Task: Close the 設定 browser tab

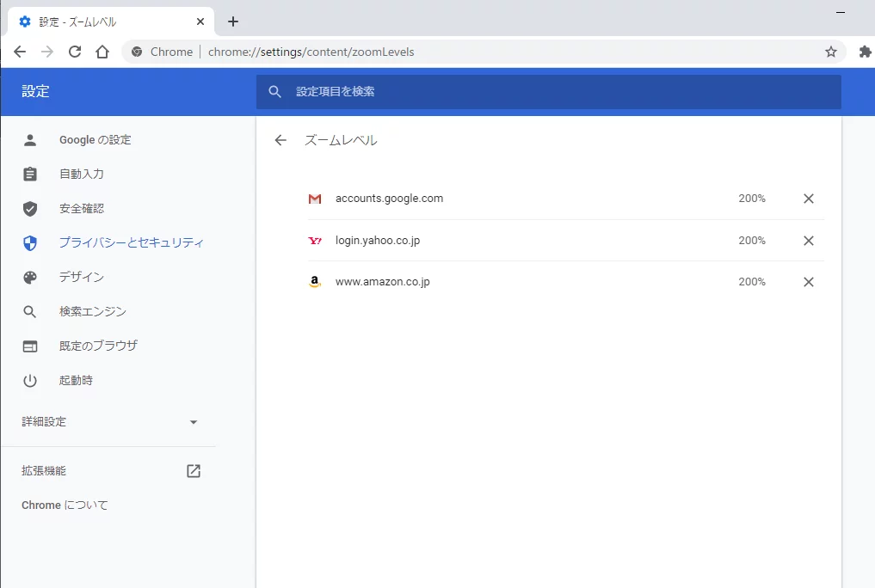Action: click(200, 21)
